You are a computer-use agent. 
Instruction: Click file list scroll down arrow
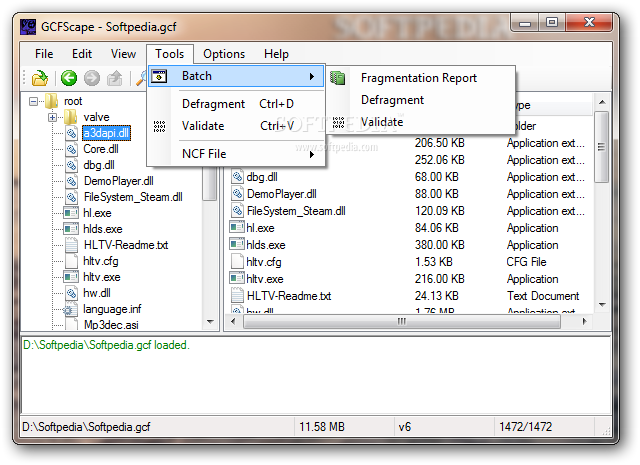click(602, 305)
